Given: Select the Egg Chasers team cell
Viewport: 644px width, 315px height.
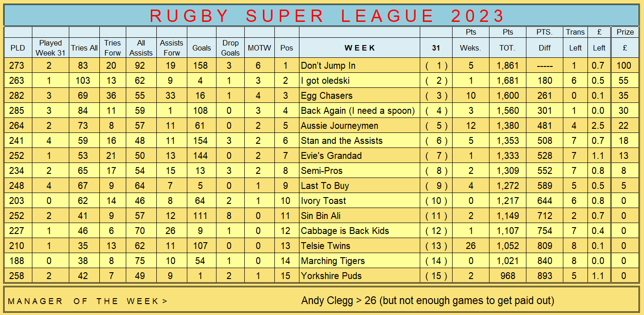Looking at the screenshot, I should pos(360,96).
